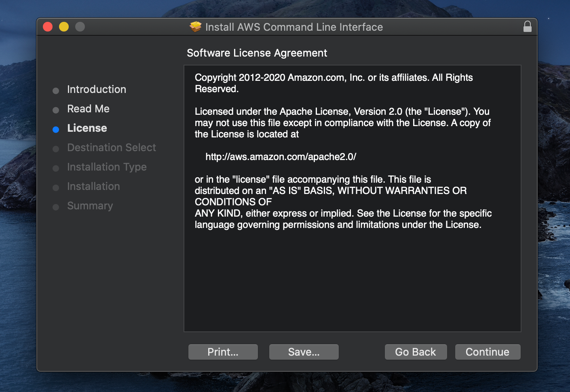Click the disabled gray zoom button
Viewport: 570px width, 392px height.
[x=80, y=27]
